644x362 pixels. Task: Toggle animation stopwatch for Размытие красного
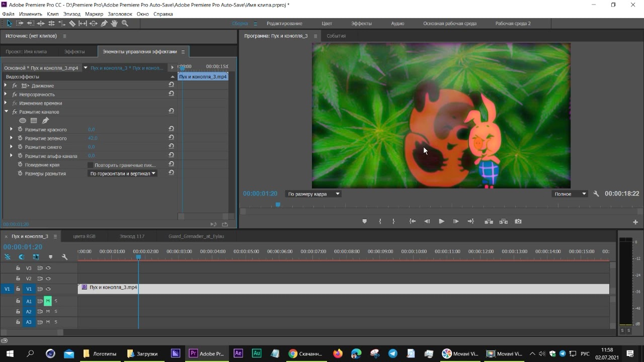20,129
